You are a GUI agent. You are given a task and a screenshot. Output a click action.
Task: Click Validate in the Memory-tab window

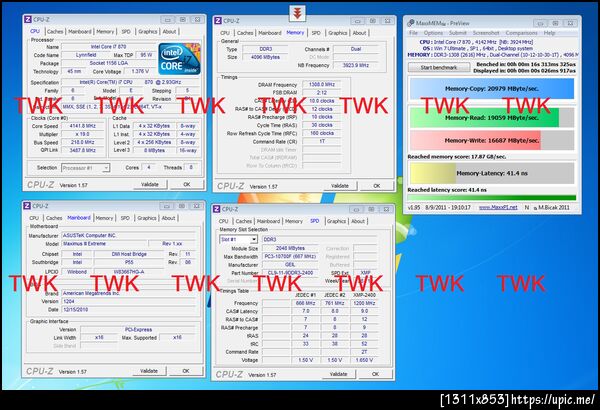tap(340, 186)
